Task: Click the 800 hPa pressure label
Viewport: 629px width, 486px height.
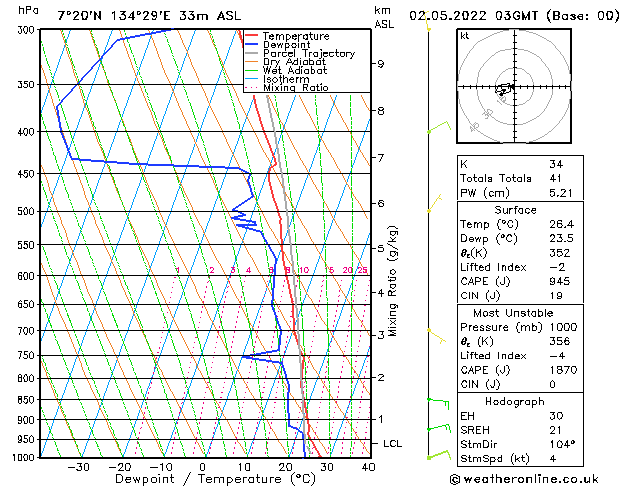Action: (x=28, y=379)
